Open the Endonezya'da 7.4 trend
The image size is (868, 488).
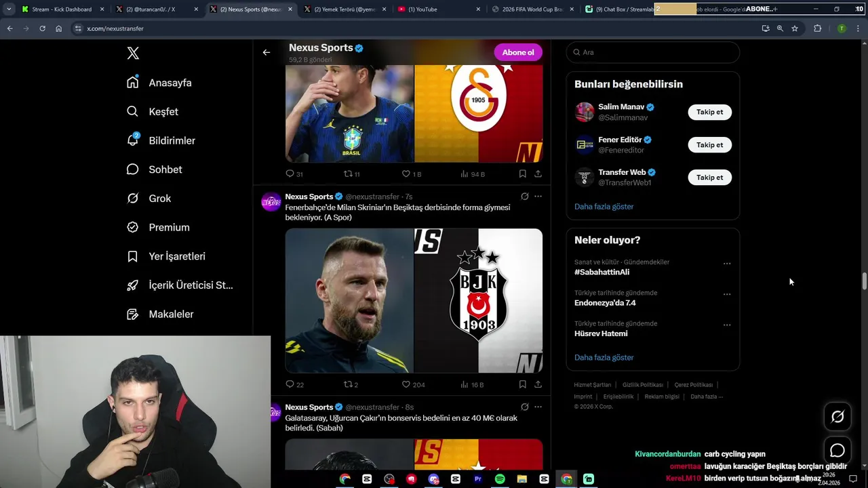[x=605, y=303]
